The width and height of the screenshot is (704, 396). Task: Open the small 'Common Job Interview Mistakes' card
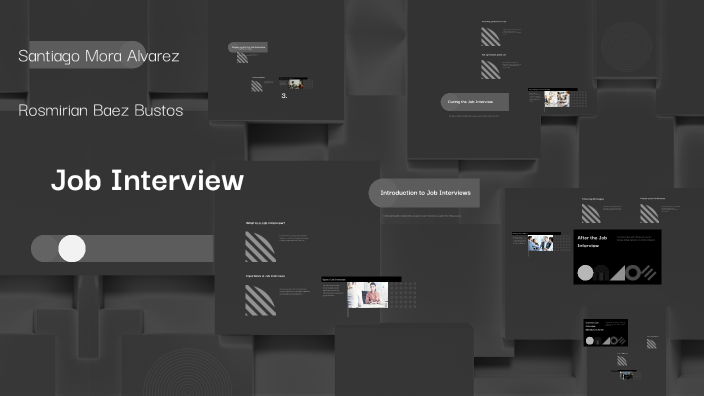(605, 333)
